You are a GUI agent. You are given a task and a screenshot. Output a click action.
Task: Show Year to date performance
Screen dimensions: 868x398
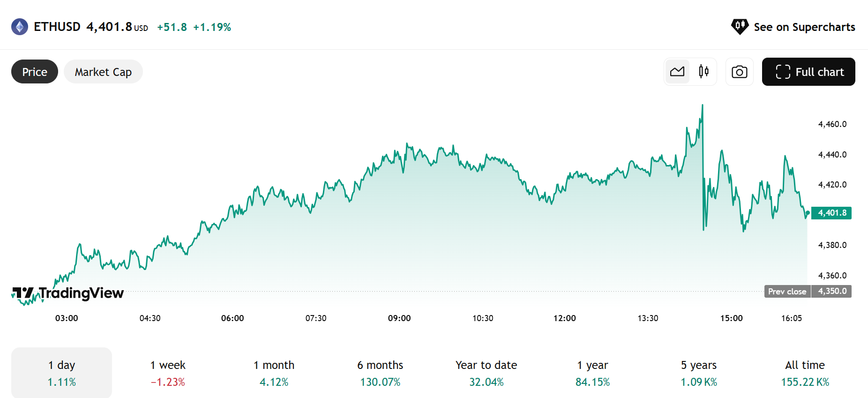point(486,373)
